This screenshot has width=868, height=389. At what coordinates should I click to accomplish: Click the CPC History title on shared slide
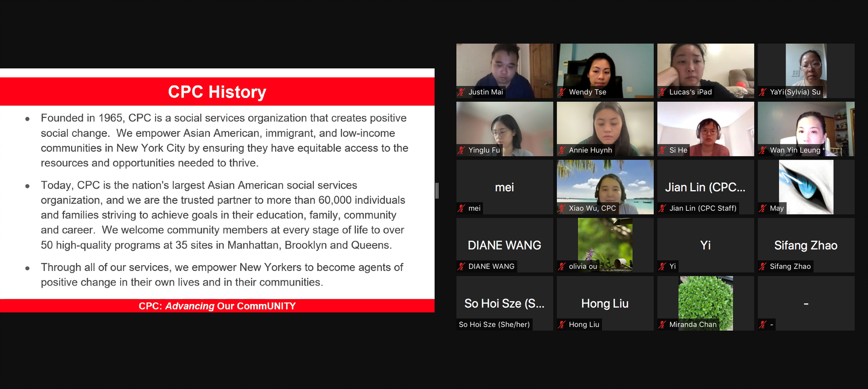pos(217,92)
